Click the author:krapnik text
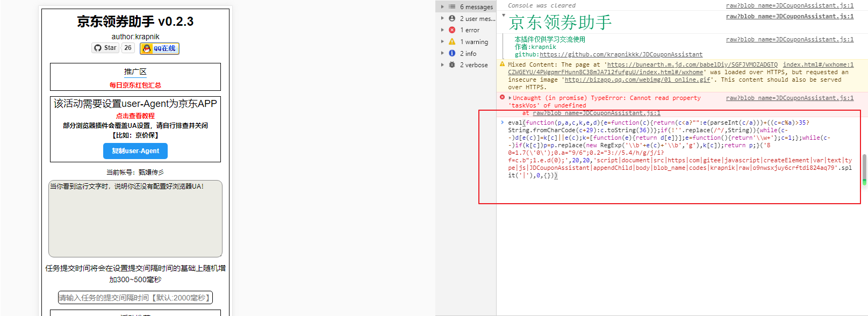Viewport: 868px width, 316px height. (135, 37)
